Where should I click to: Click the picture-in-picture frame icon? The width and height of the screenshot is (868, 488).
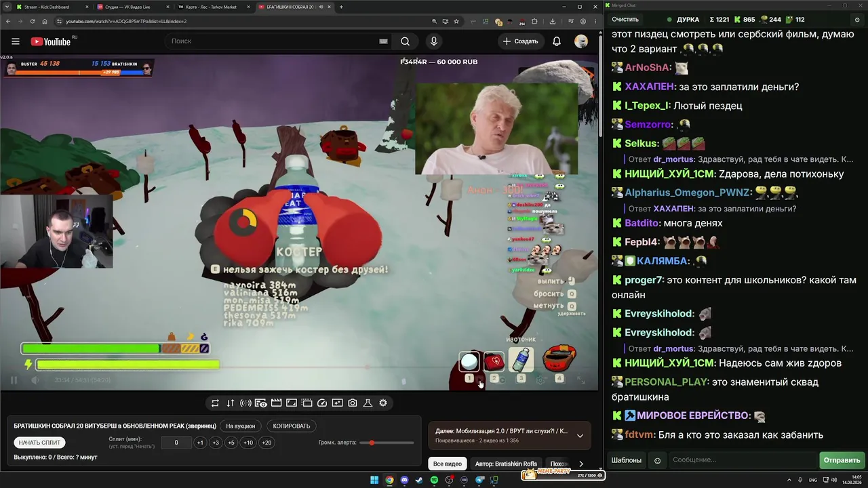pyautogui.click(x=292, y=403)
